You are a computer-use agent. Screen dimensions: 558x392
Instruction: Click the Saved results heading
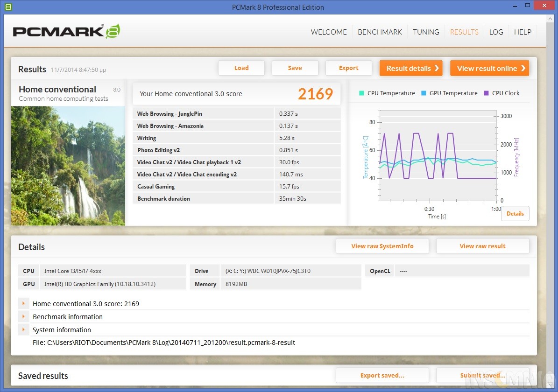(43, 376)
